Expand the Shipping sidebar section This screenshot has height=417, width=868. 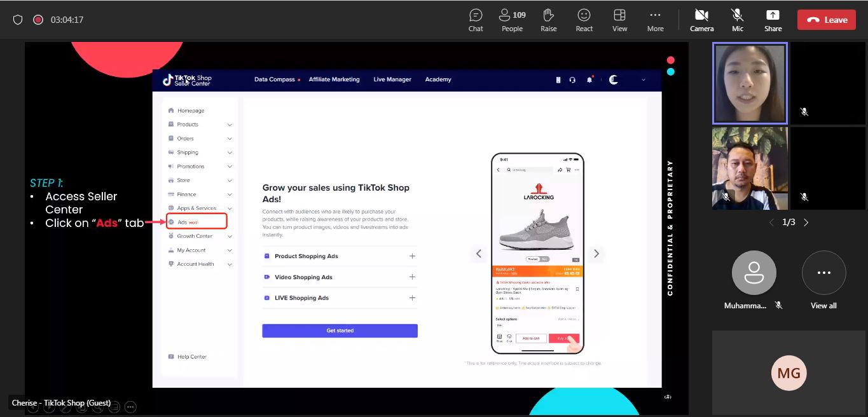(230, 153)
